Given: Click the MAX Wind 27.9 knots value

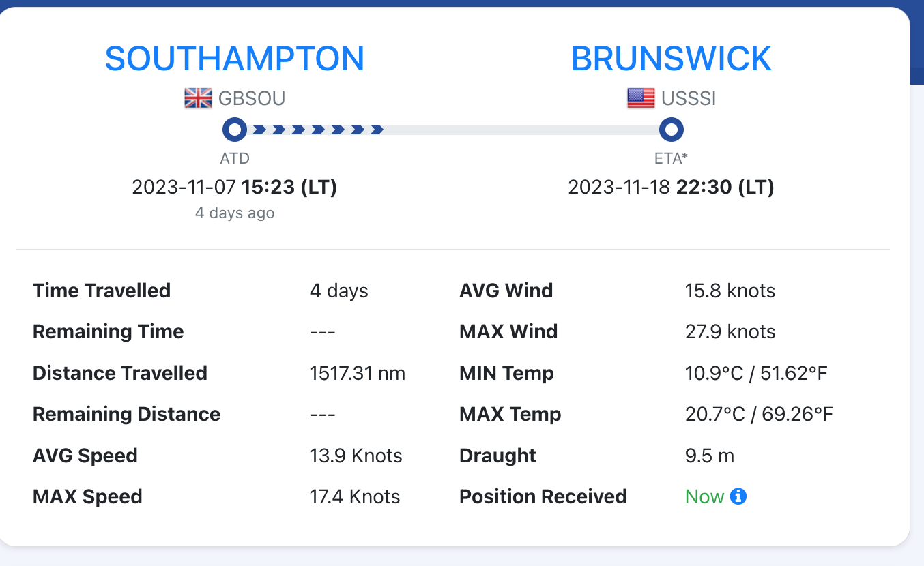Looking at the screenshot, I should coord(730,331).
